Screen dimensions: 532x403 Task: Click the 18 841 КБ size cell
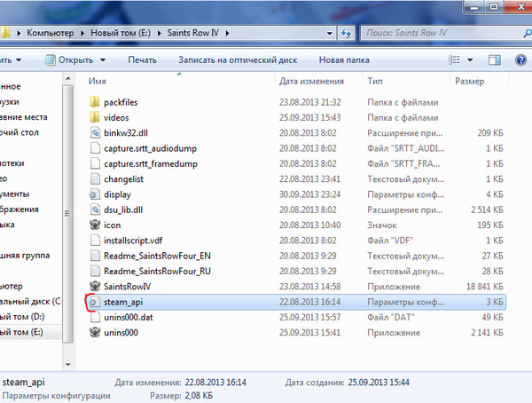[484, 287]
